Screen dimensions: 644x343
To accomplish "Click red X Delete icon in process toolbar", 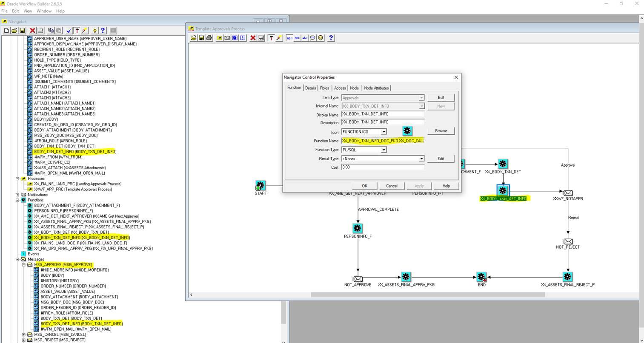I will [253, 38].
